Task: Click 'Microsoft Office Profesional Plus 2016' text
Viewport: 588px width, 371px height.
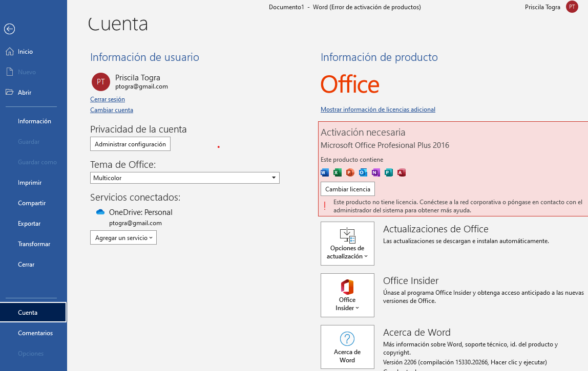Action: pos(385,145)
